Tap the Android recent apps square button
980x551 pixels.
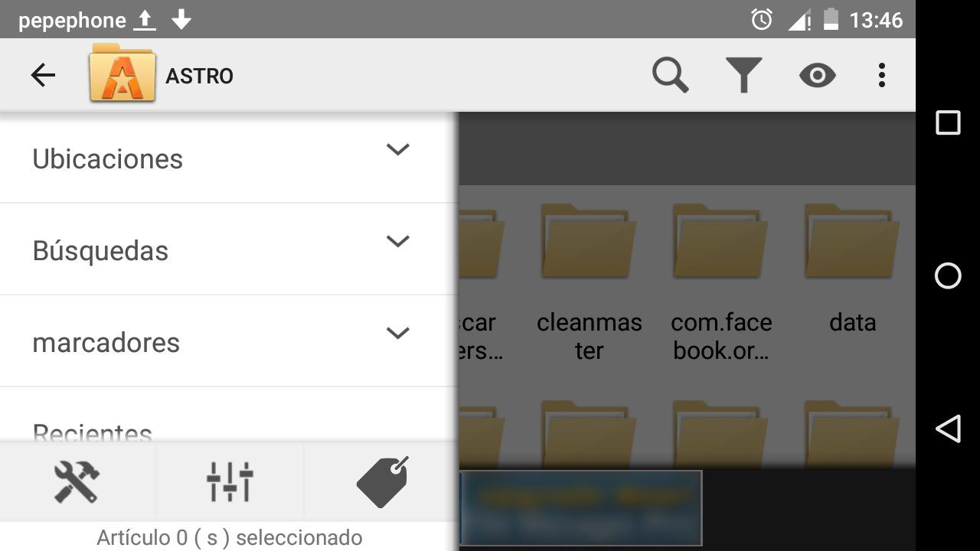(x=948, y=122)
